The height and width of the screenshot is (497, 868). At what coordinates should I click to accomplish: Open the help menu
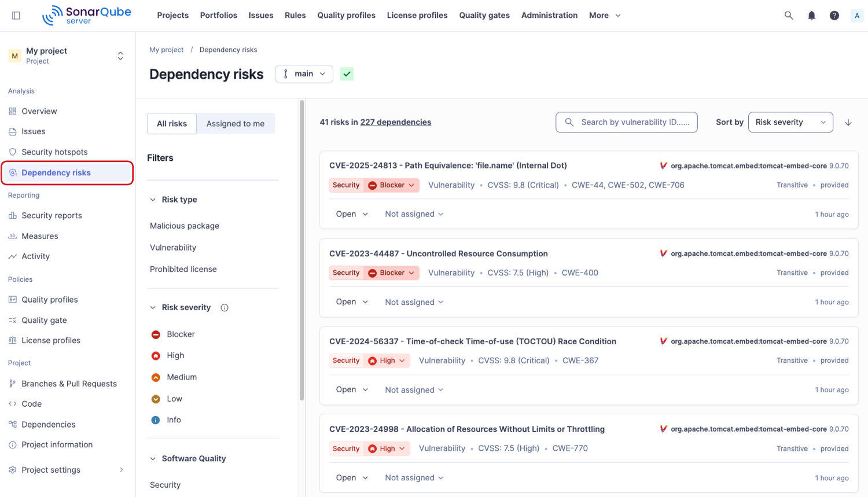834,15
